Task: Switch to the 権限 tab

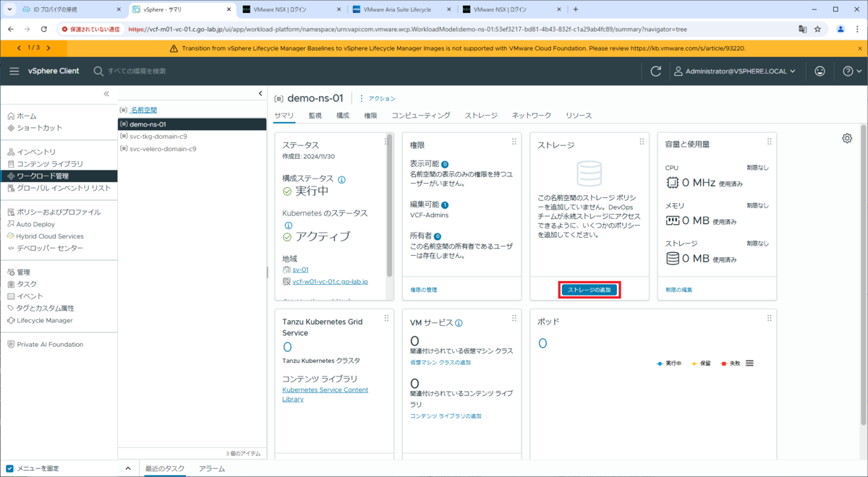Action: pos(370,116)
